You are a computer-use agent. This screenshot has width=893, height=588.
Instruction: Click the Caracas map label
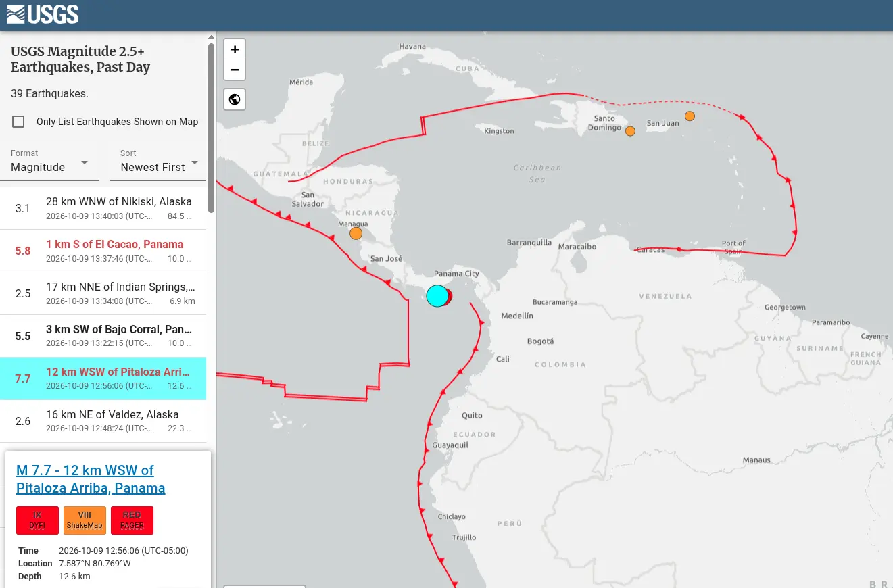[650, 250]
